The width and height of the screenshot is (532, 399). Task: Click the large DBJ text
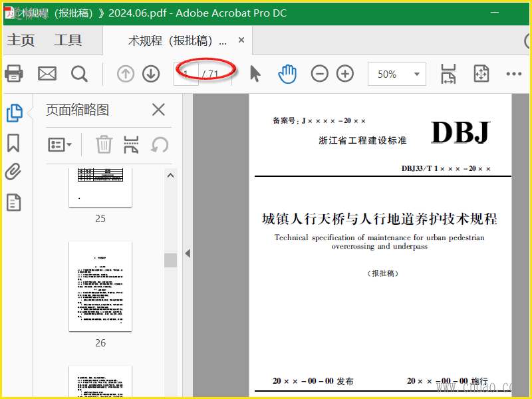click(x=460, y=132)
